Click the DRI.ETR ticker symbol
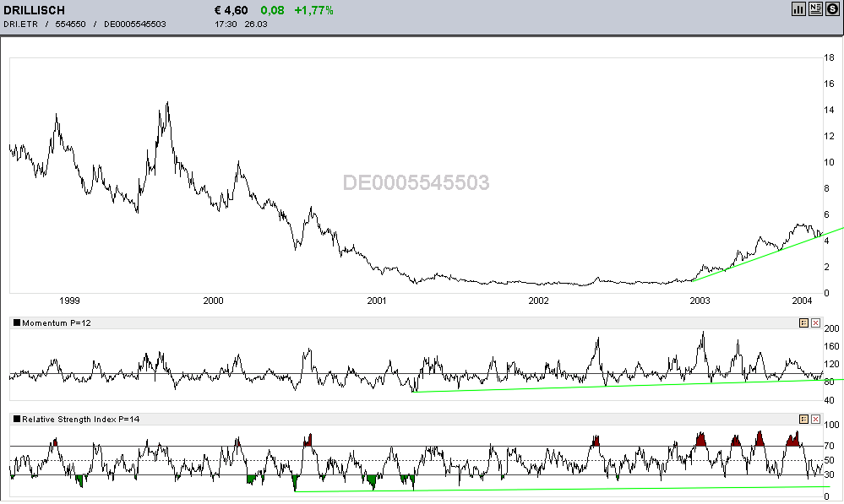The height and width of the screenshot is (504, 844). (20, 24)
